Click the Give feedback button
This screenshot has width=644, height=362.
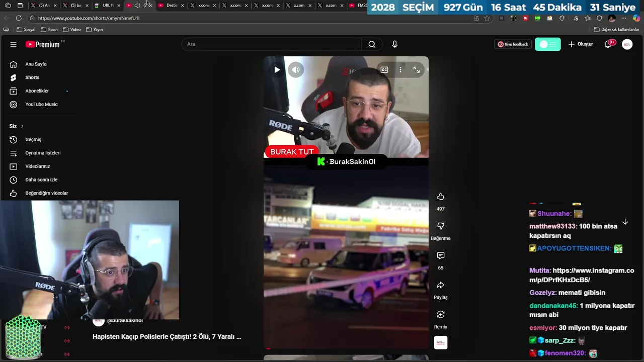pyautogui.click(x=513, y=44)
